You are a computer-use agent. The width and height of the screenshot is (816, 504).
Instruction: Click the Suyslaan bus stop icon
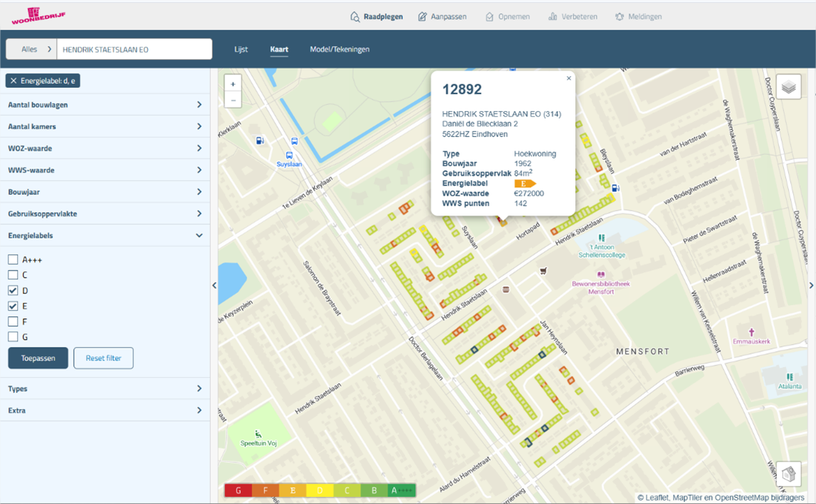[289, 155]
